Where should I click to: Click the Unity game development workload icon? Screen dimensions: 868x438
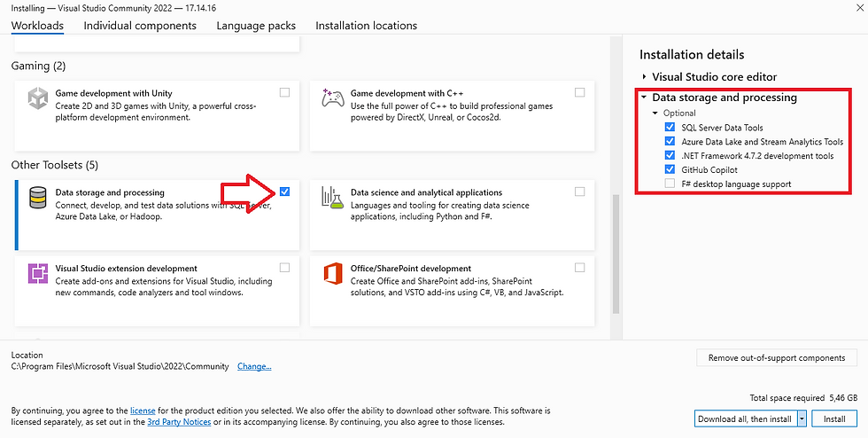coord(38,97)
